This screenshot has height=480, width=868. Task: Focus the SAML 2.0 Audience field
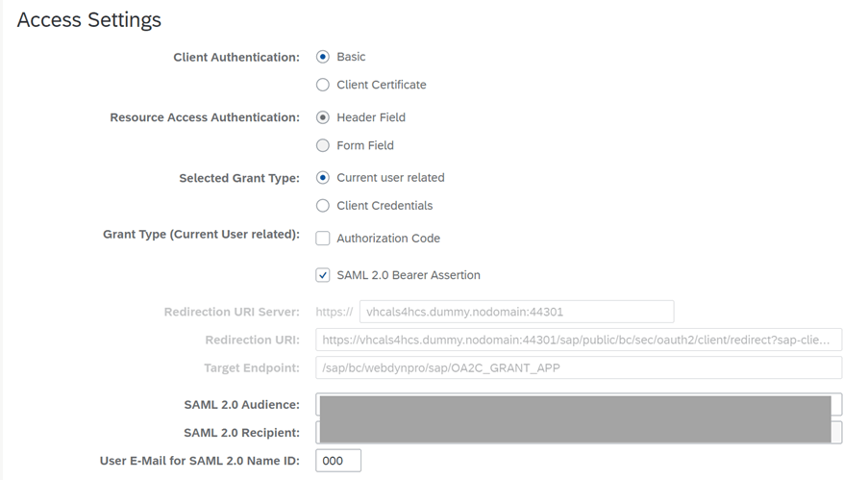click(579, 405)
